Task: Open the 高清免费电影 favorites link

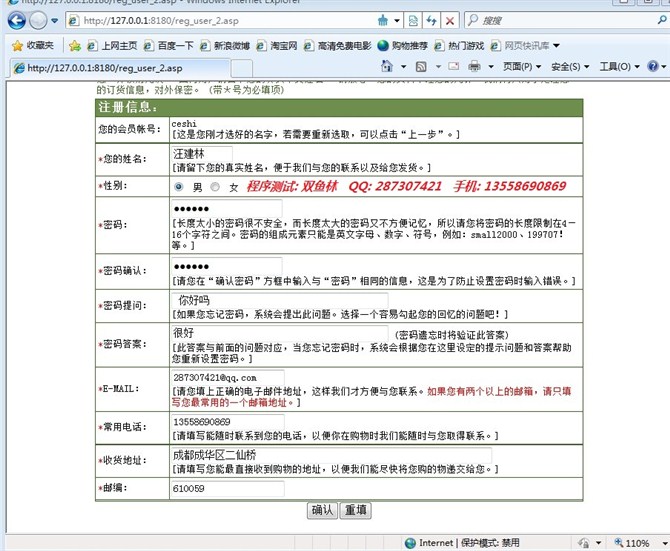Action: pos(338,45)
